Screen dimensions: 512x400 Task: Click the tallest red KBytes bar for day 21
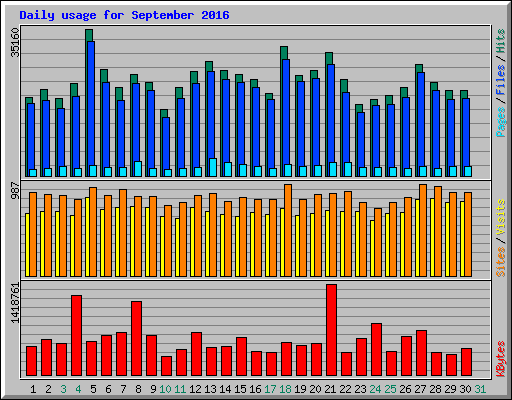331,330
